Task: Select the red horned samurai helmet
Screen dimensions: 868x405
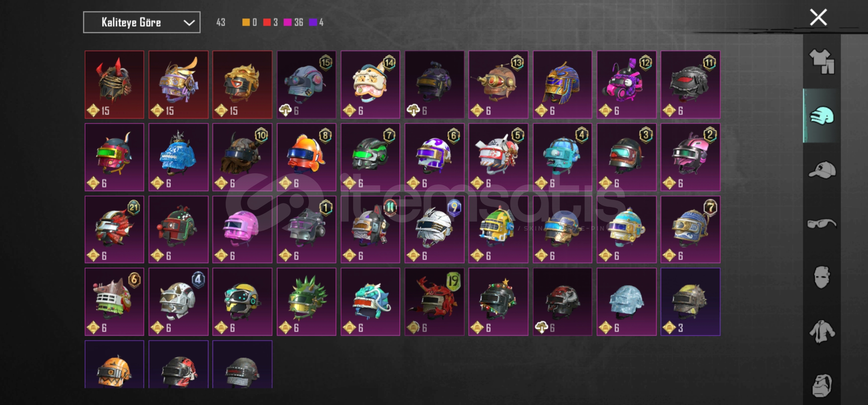Action: point(114,85)
